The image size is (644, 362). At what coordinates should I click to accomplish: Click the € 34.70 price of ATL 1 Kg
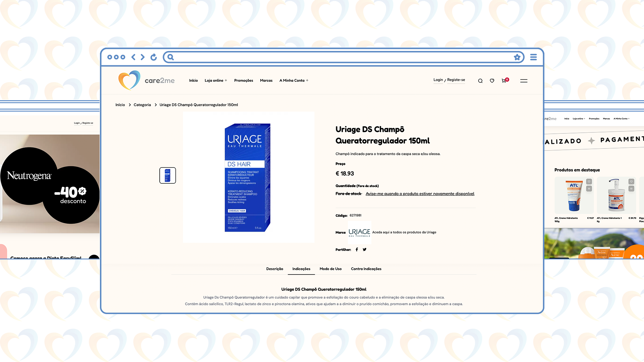[632, 218]
